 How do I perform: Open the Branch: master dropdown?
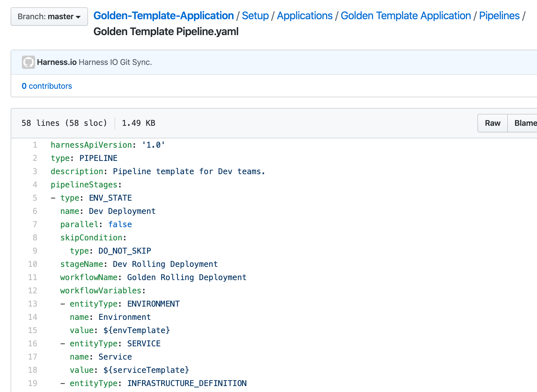(49, 17)
